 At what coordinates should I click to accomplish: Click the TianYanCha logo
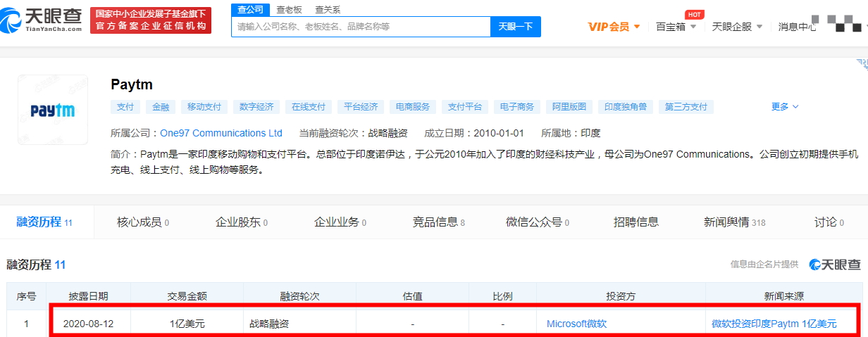tap(41, 19)
